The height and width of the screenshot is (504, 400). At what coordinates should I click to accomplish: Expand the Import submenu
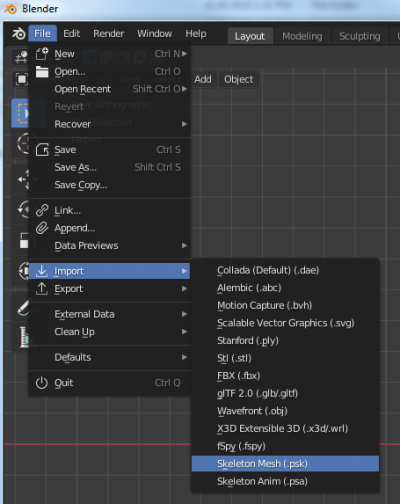(184, 271)
